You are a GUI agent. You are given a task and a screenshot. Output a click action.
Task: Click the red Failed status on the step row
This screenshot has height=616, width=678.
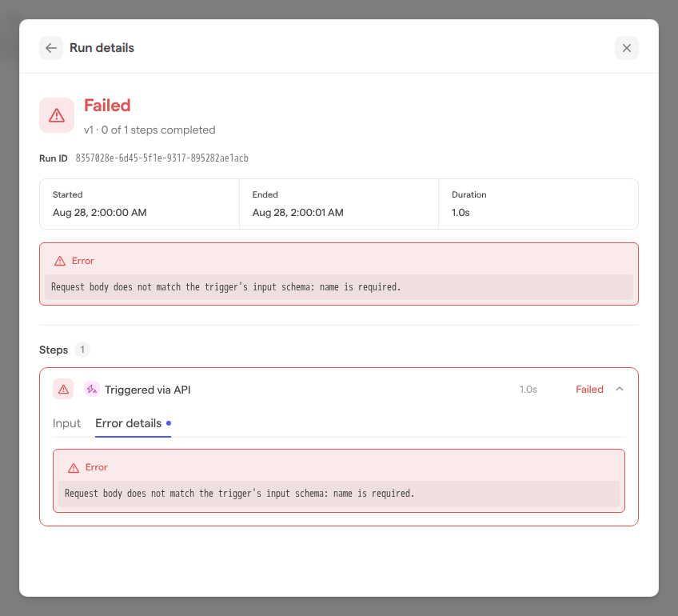589,390
